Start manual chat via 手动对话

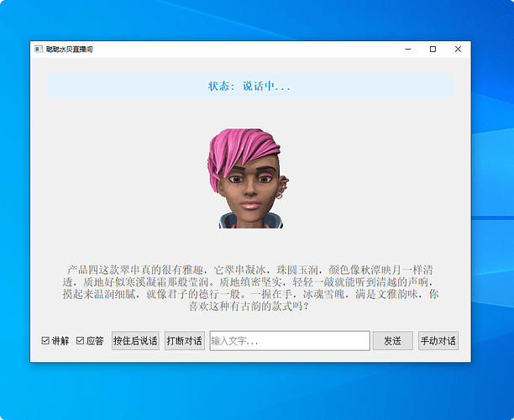click(x=438, y=341)
